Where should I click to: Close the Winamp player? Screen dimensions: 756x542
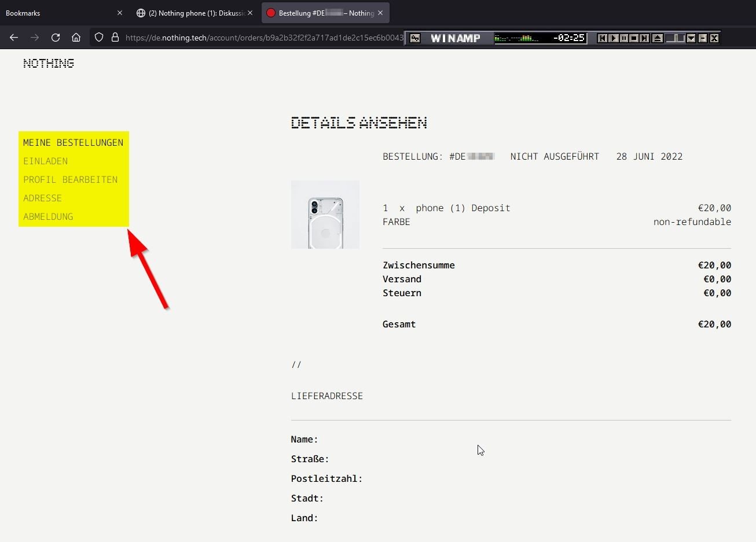[x=714, y=38]
